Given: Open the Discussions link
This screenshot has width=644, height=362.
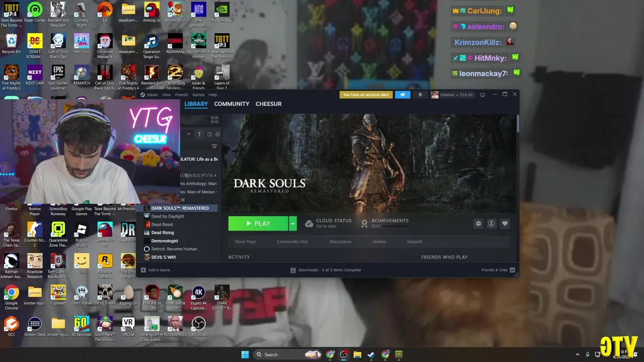Looking at the screenshot, I should click(x=341, y=242).
